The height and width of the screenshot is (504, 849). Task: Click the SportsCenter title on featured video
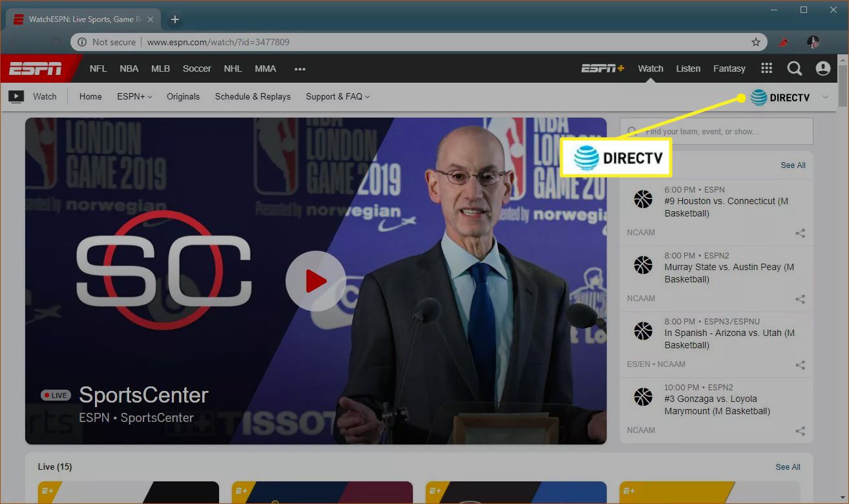[143, 395]
